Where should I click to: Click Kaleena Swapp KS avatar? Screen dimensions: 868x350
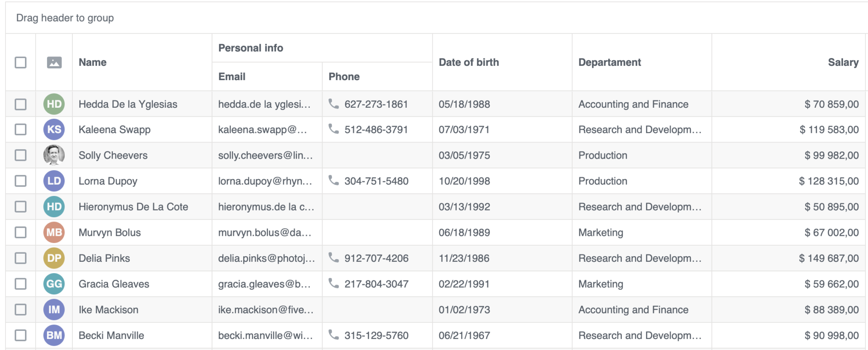[x=54, y=129]
